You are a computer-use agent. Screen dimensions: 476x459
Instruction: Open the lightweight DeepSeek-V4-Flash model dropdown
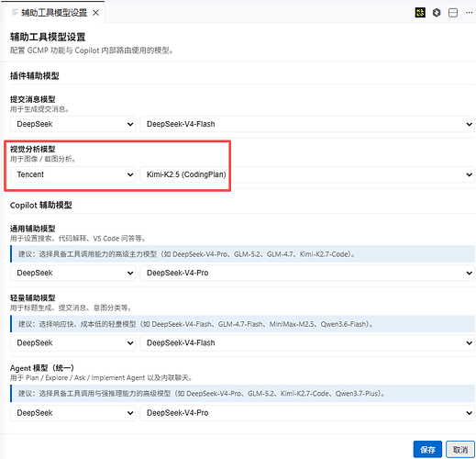pyautogui.click(x=307, y=342)
